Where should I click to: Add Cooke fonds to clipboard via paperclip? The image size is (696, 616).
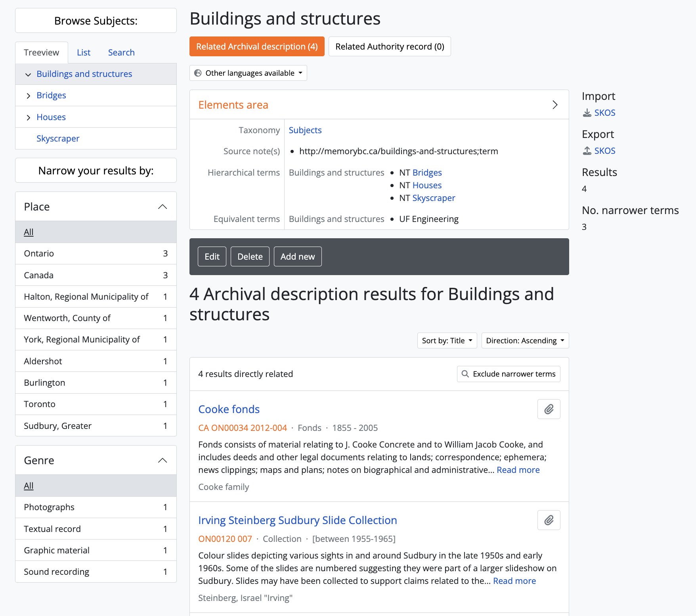tap(549, 409)
